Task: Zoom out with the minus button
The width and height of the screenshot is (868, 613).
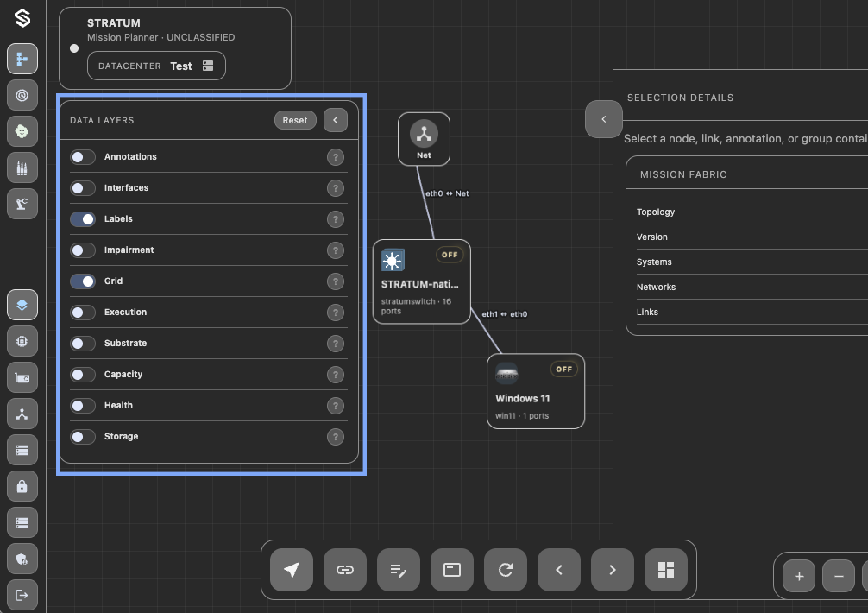Action: (839, 577)
